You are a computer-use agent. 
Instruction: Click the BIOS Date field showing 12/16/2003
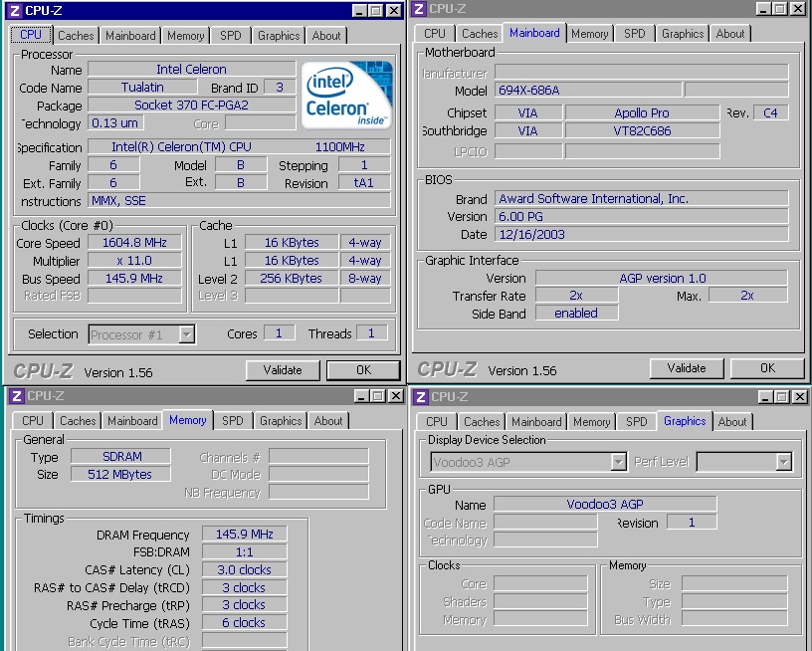641,235
